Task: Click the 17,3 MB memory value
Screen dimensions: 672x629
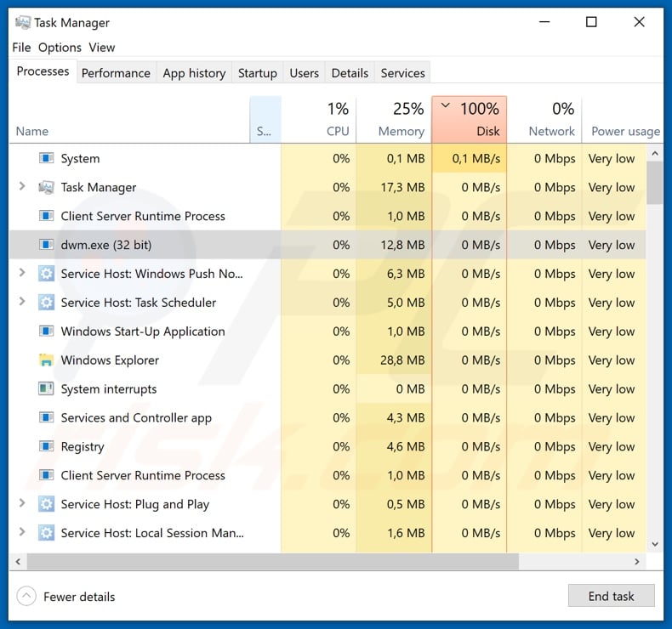Action: [402, 187]
